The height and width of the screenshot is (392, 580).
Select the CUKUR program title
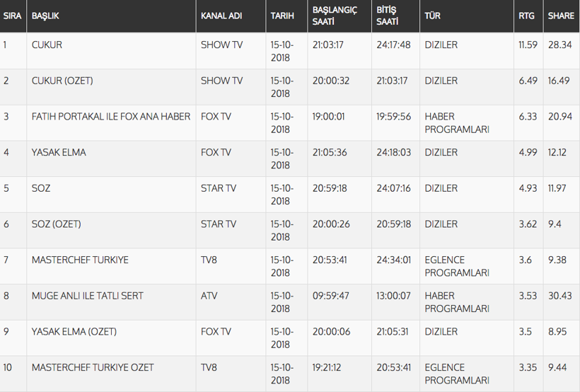click(47, 45)
